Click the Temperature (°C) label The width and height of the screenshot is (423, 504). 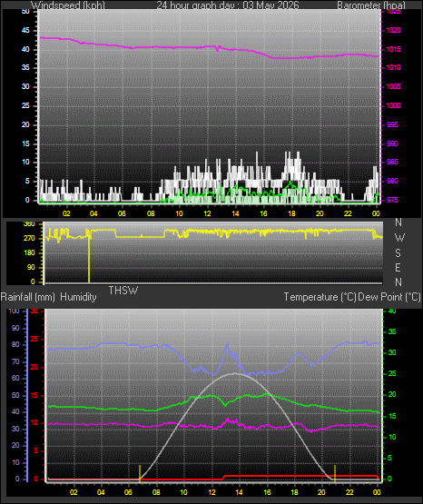(320, 297)
